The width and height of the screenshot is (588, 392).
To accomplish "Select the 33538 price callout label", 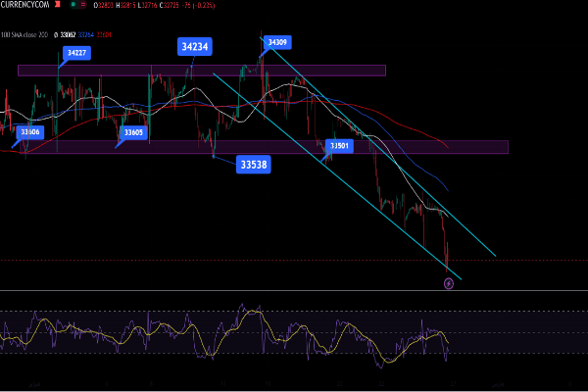I will pos(253,164).
